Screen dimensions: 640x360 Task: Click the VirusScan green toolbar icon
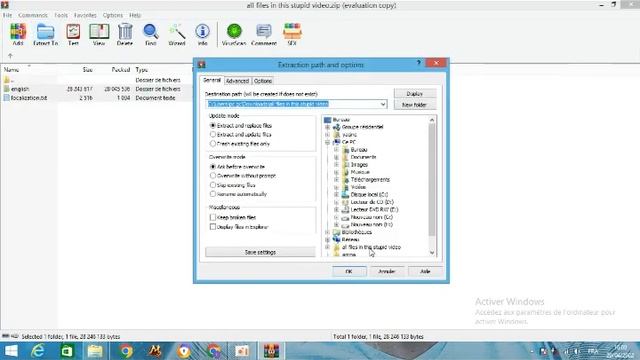point(234,31)
